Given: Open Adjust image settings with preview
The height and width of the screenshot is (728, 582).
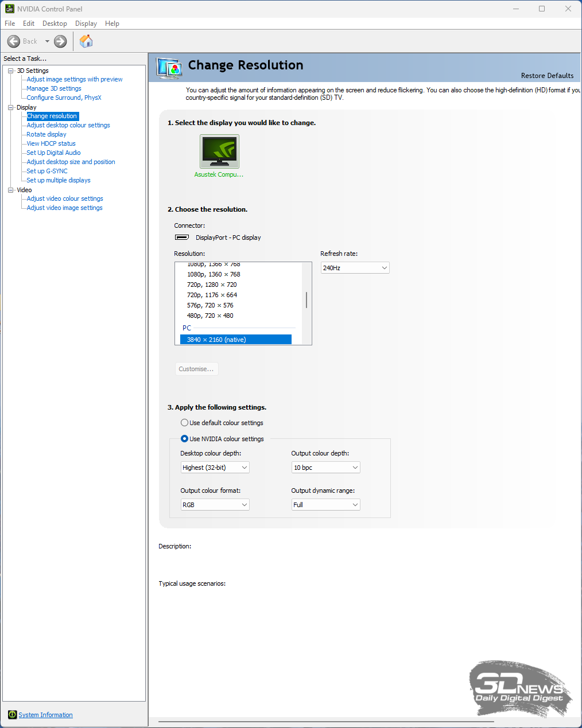Looking at the screenshot, I should tap(75, 79).
